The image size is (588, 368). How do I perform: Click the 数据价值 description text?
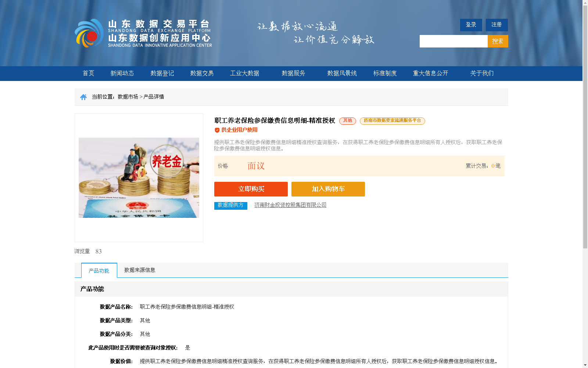[319, 361]
